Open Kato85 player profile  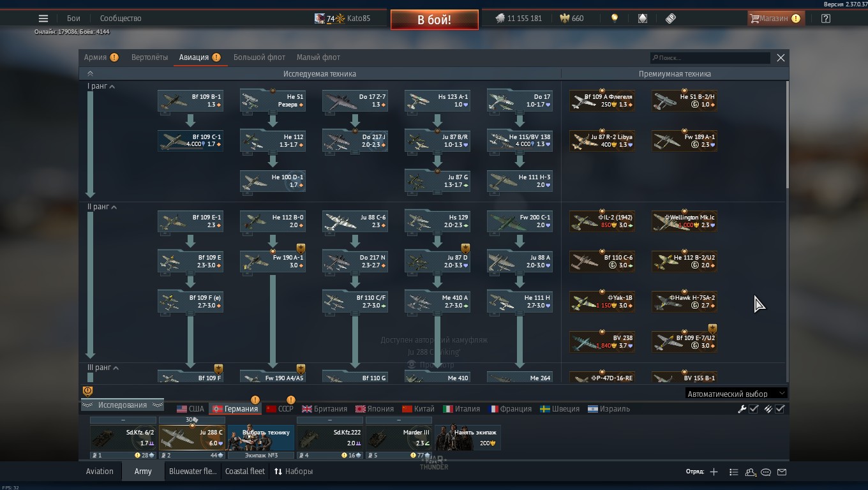pyautogui.click(x=358, y=19)
